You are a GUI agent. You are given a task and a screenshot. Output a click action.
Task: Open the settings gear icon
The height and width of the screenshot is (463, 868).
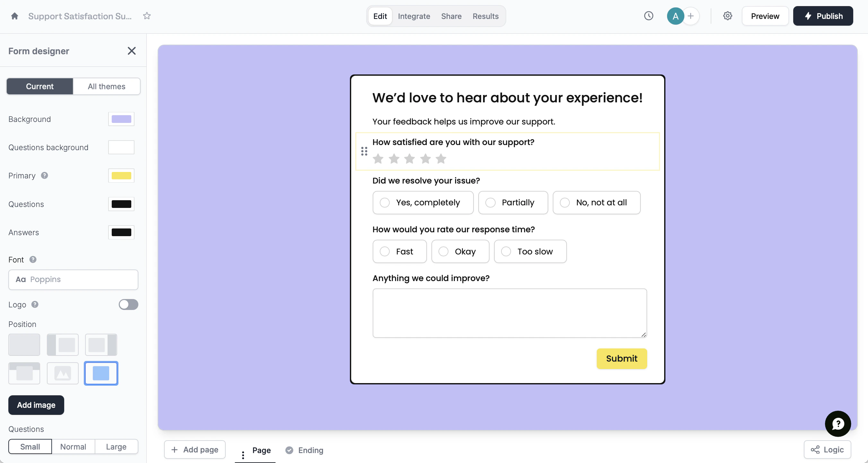click(727, 16)
